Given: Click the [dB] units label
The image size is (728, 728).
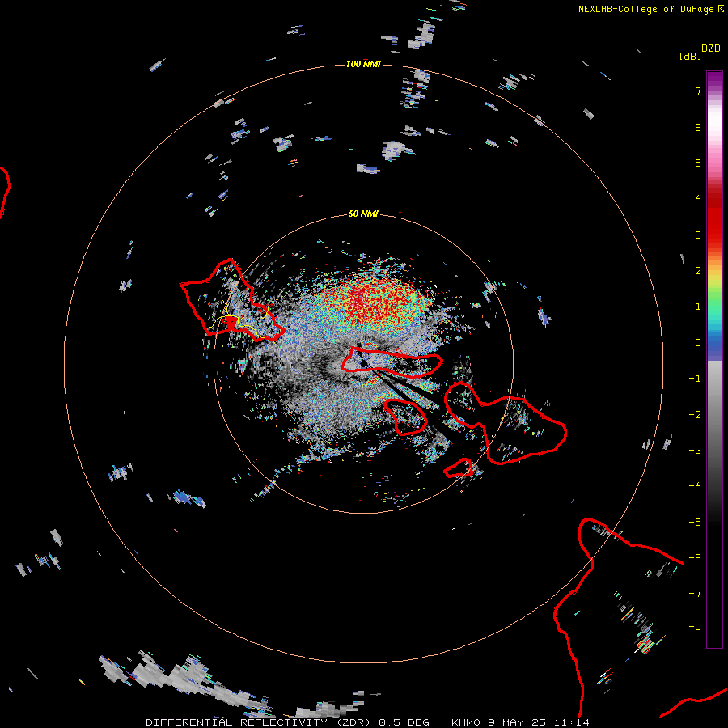Looking at the screenshot, I should tap(690, 56).
